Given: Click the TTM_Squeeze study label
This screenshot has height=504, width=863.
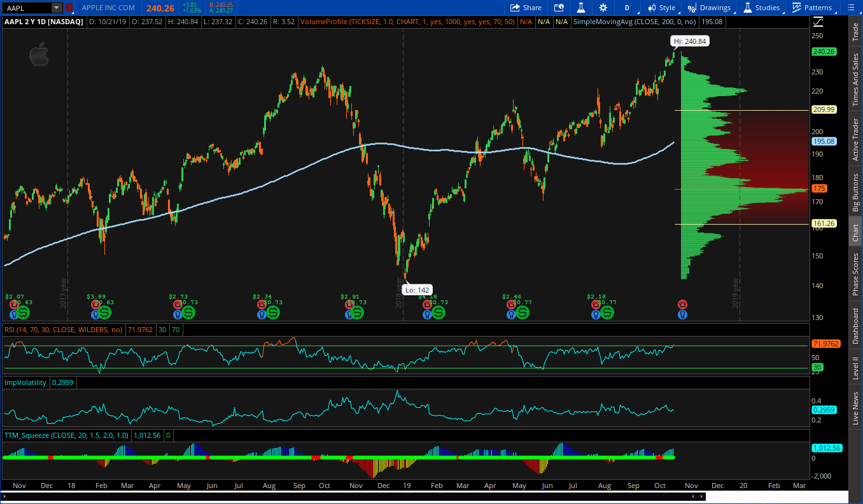Looking at the screenshot, I should click(66, 435).
